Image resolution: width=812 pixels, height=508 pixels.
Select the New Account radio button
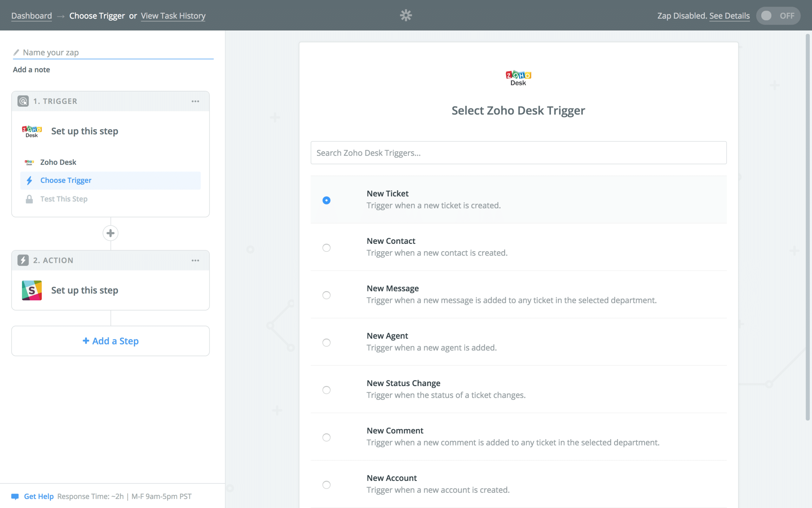coord(326,485)
